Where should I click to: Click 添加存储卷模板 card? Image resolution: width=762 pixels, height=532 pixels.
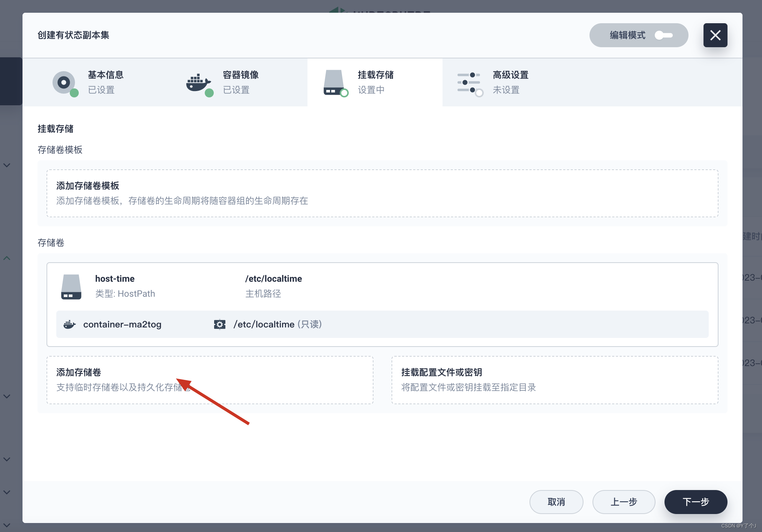click(382, 193)
